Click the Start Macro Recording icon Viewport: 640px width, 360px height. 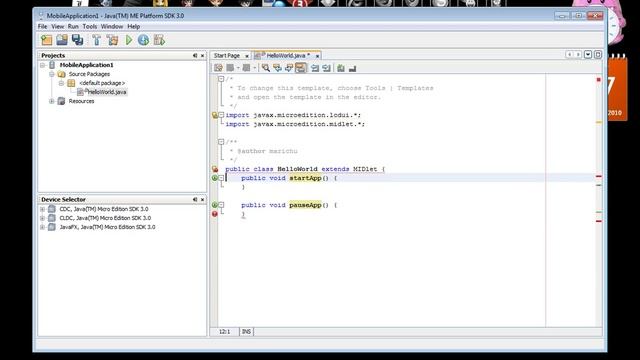point(341,68)
